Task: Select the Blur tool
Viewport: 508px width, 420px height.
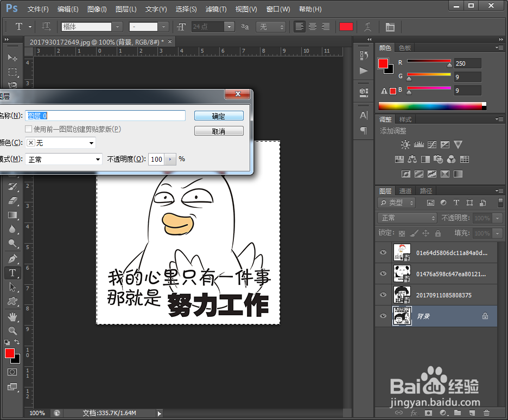Action: (12, 229)
